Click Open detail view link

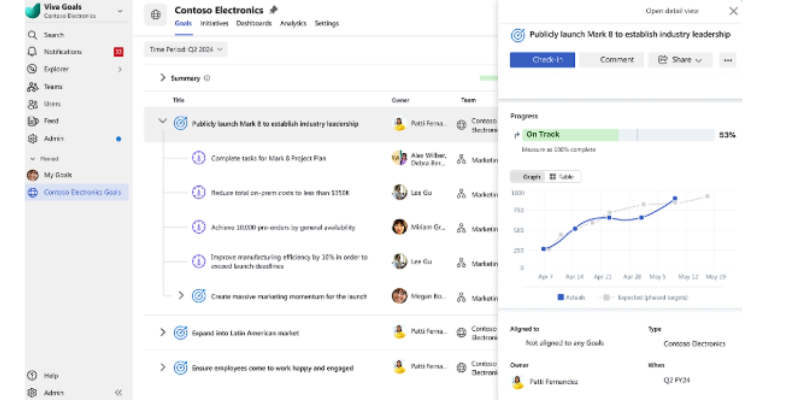(x=672, y=11)
